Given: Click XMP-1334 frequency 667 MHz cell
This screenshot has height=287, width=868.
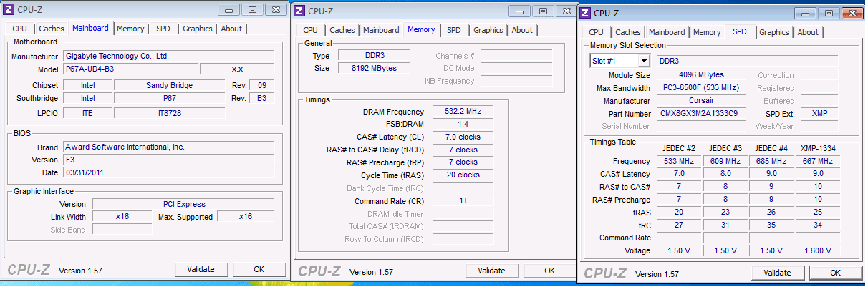Looking at the screenshot, I should pyautogui.click(x=819, y=161).
